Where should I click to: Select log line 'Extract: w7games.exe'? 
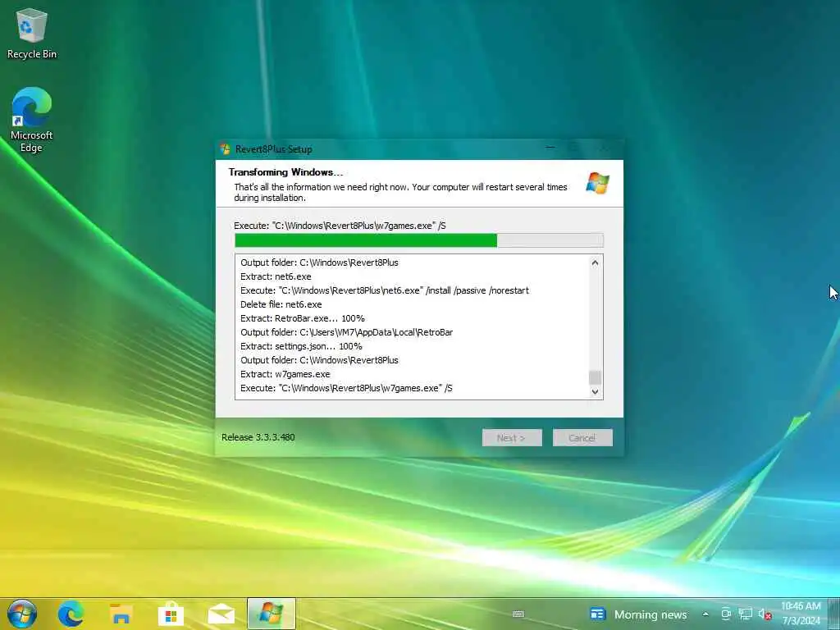coord(285,374)
